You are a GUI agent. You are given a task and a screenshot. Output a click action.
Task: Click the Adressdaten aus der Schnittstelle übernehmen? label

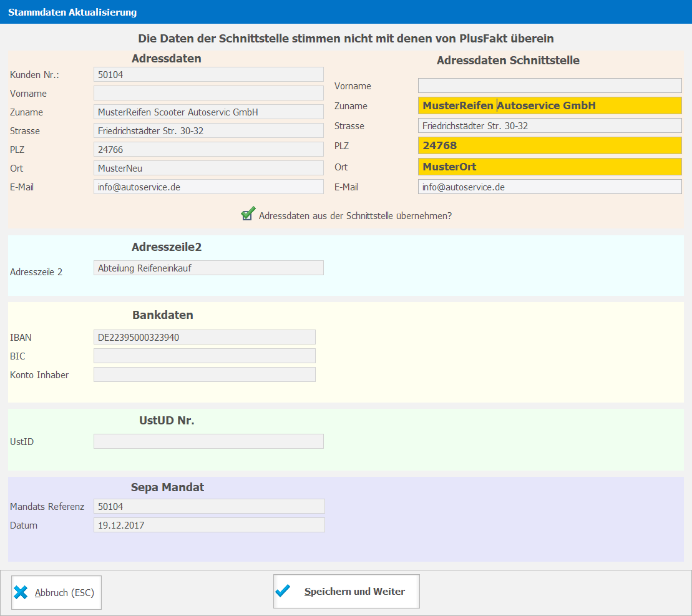tap(355, 216)
